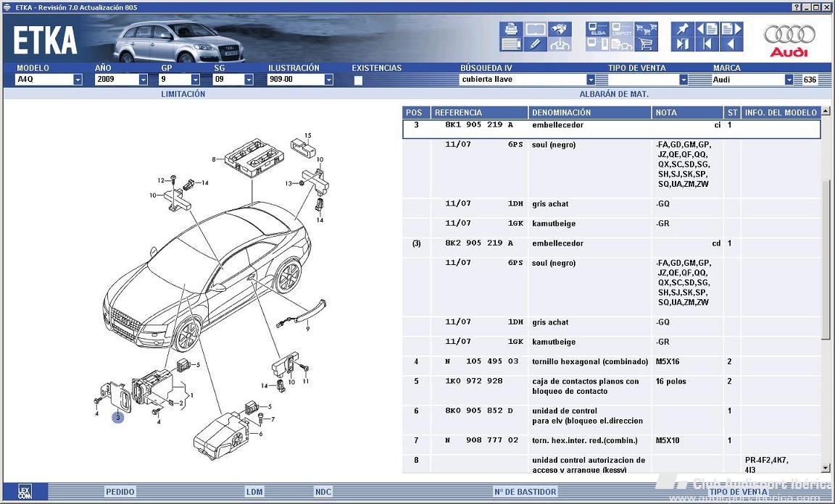The width and height of the screenshot is (835, 504).
Task: Click the single shopping cart icon
Action: (646, 45)
